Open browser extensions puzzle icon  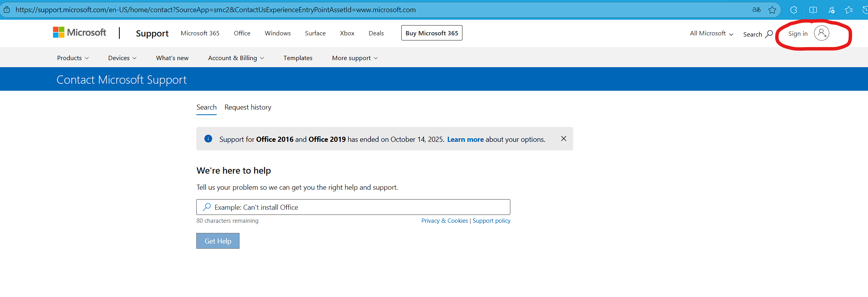point(793,10)
